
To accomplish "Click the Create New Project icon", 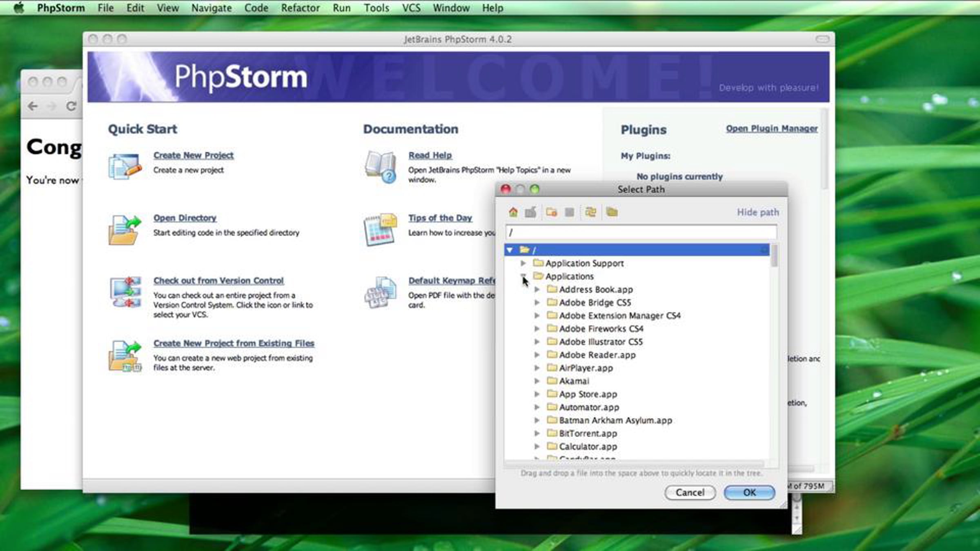I will tap(125, 166).
